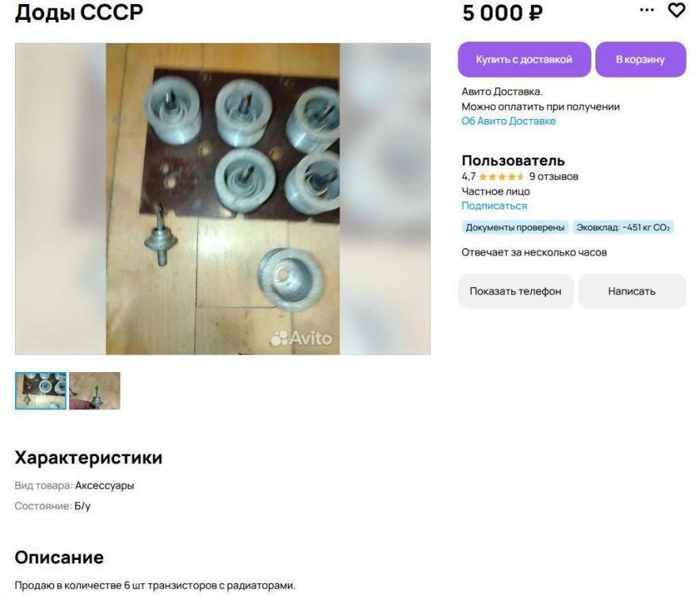Open the seller profile Пользователь
This screenshot has width=700, height=595.
click(x=513, y=160)
